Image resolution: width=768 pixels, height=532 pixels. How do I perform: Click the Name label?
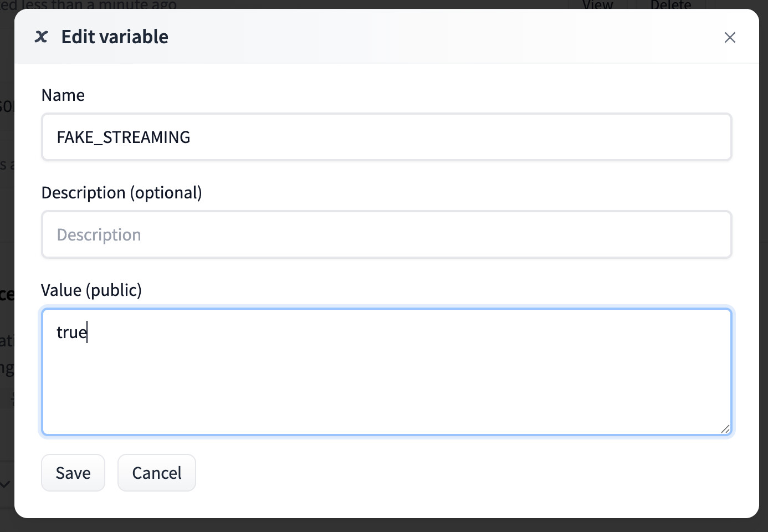pos(63,95)
